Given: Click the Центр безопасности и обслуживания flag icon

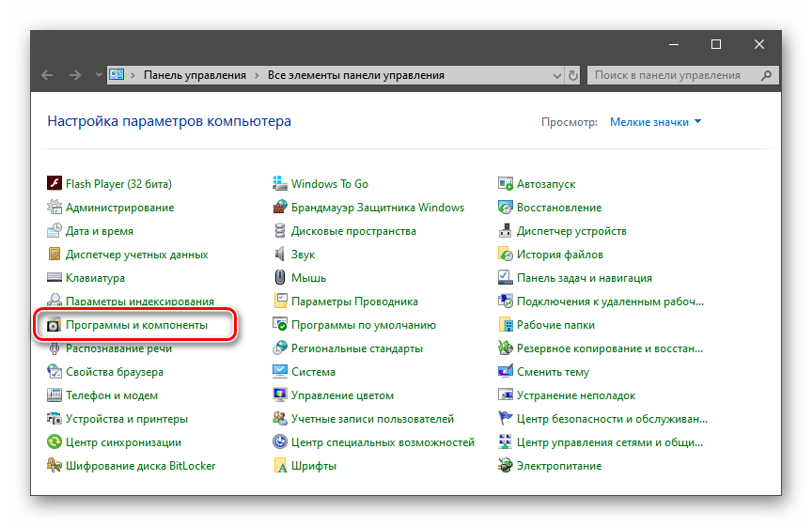Looking at the screenshot, I should click(x=506, y=418).
